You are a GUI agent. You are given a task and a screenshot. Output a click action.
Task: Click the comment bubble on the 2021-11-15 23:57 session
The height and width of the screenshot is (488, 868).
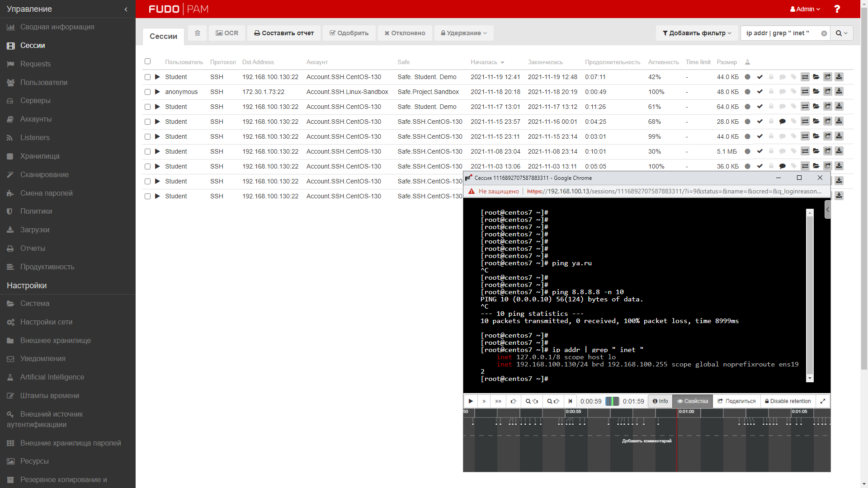click(782, 122)
